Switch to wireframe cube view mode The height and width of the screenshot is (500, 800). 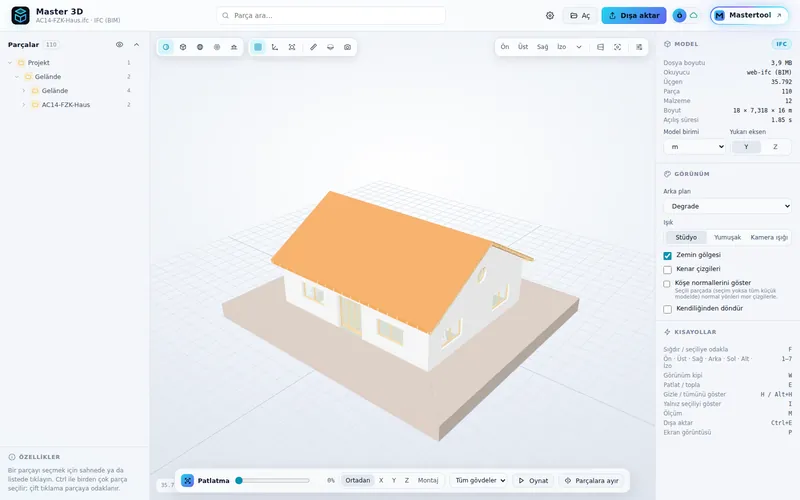(x=183, y=47)
